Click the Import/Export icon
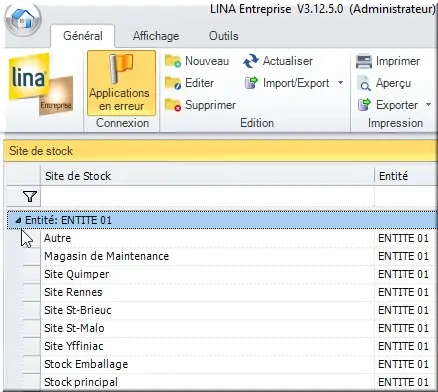Screen dimensions: 438x392 coord(251,83)
